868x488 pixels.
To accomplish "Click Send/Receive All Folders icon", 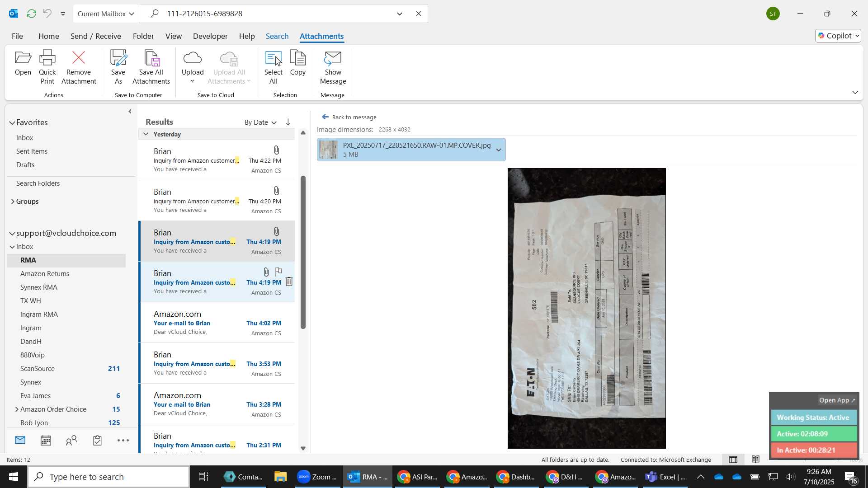I will 31,14.
